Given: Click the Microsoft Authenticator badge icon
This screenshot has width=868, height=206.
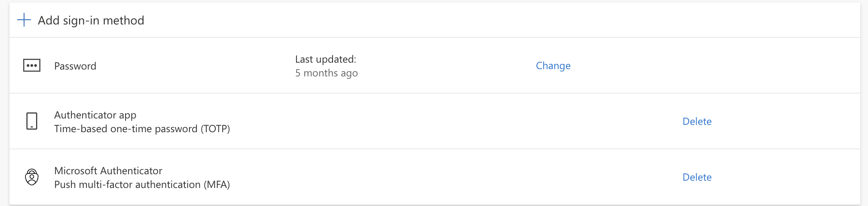Looking at the screenshot, I should coord(32,177).
